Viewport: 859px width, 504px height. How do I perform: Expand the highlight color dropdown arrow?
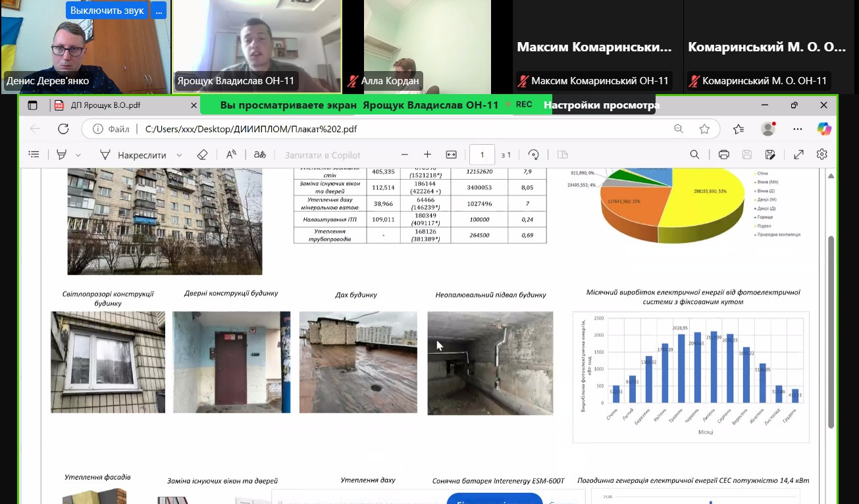[x=78, y=155]
